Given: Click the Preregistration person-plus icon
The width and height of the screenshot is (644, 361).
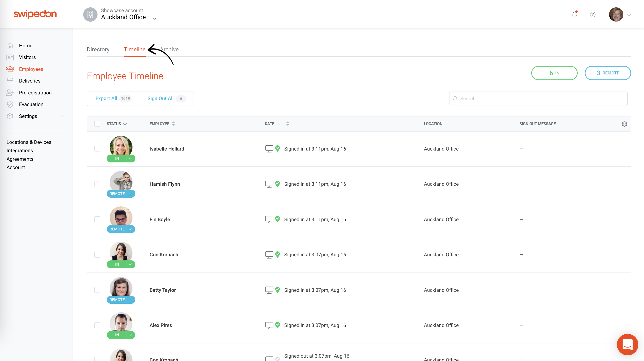Looking at the screenshot, I should point(10,93).
